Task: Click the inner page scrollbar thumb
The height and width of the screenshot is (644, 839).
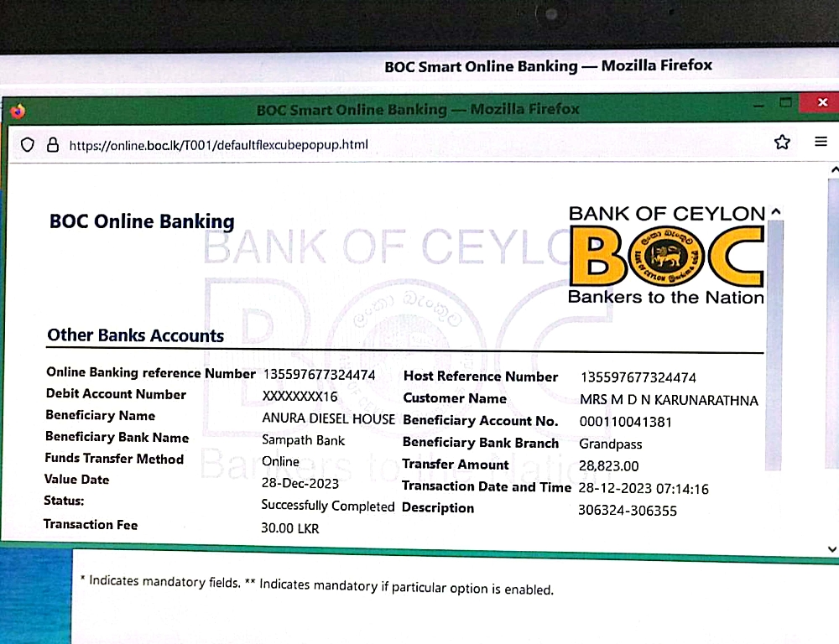Action: click(774, 335)
